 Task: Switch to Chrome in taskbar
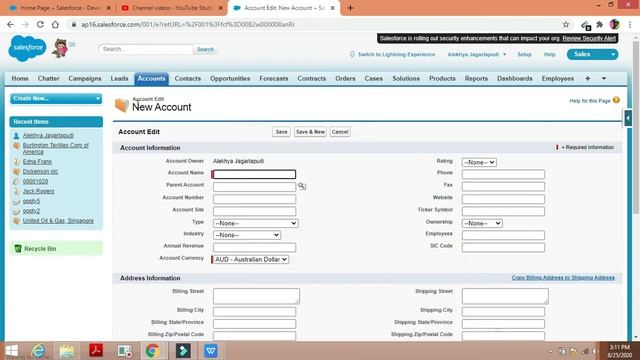(153, 351)
